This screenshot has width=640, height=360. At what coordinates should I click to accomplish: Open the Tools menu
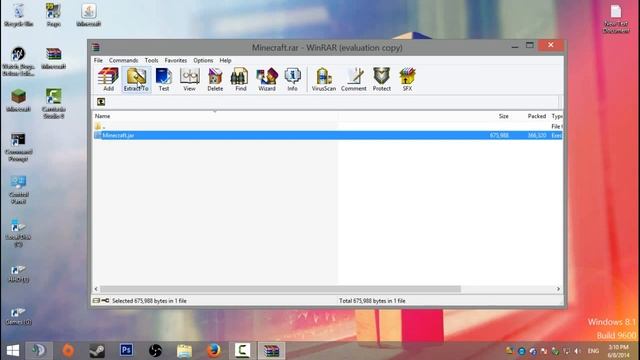pyautogui.click(x=151, y=60)
